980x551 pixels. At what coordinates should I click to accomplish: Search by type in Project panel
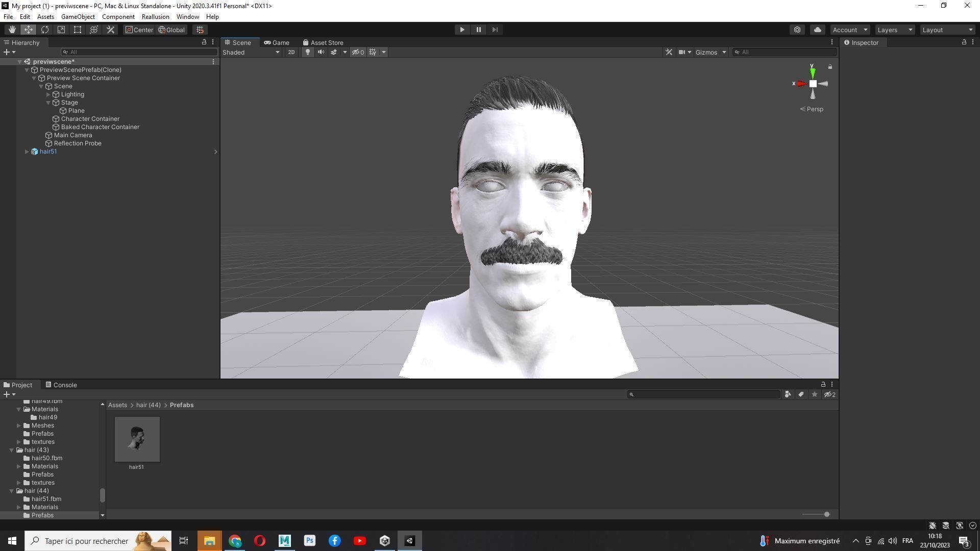point(788,394)
